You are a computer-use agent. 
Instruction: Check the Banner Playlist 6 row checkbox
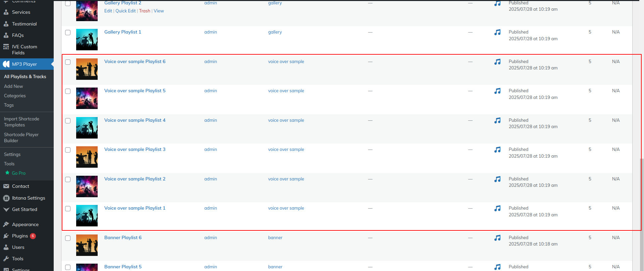(x=68, y=238)
